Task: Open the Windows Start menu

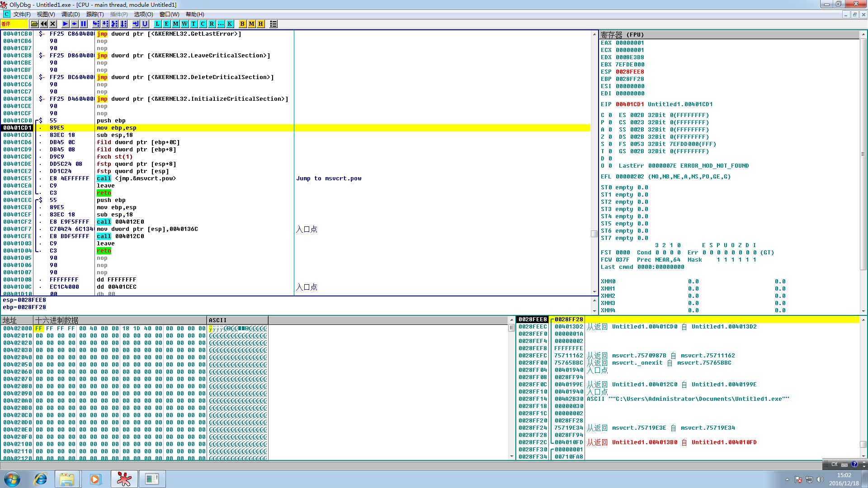Action: tap(12, 479)
